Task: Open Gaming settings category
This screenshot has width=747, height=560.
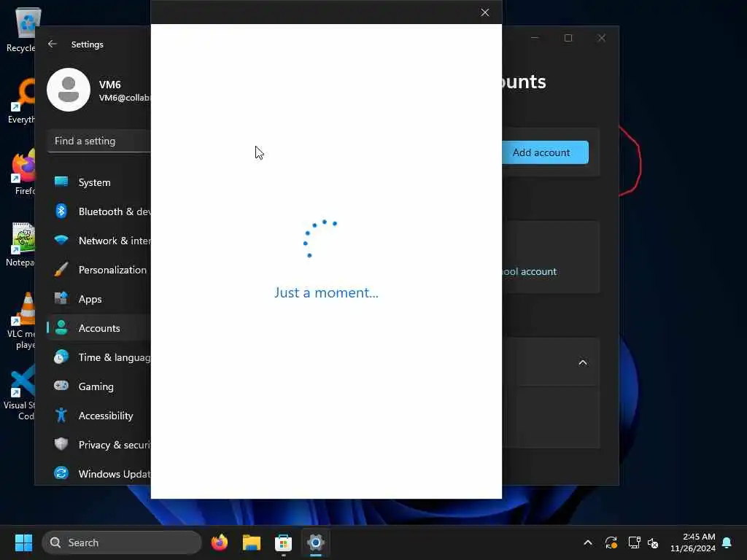Action: pos(99,386)
